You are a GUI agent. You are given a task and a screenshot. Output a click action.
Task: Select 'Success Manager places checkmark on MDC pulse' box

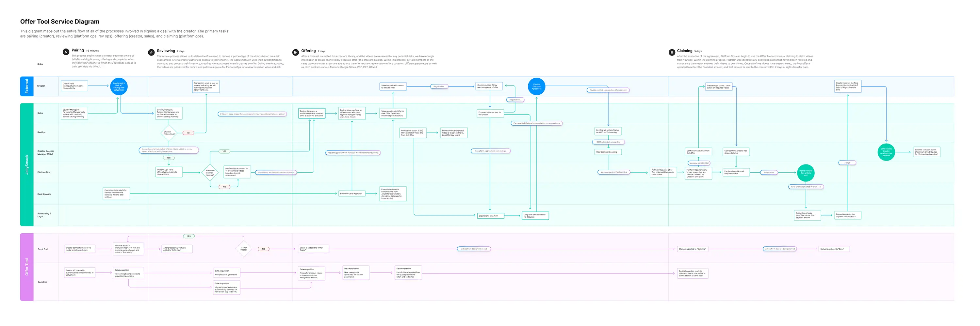926,152
